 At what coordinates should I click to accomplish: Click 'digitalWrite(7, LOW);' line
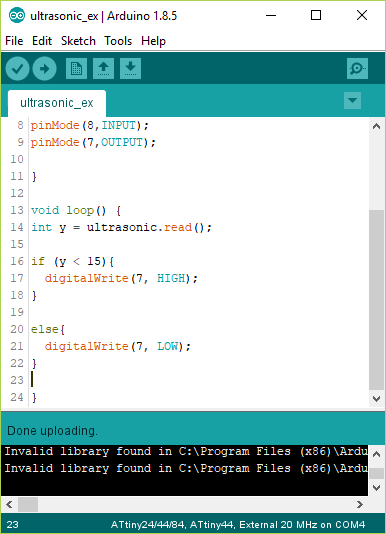tap(118, 346)
